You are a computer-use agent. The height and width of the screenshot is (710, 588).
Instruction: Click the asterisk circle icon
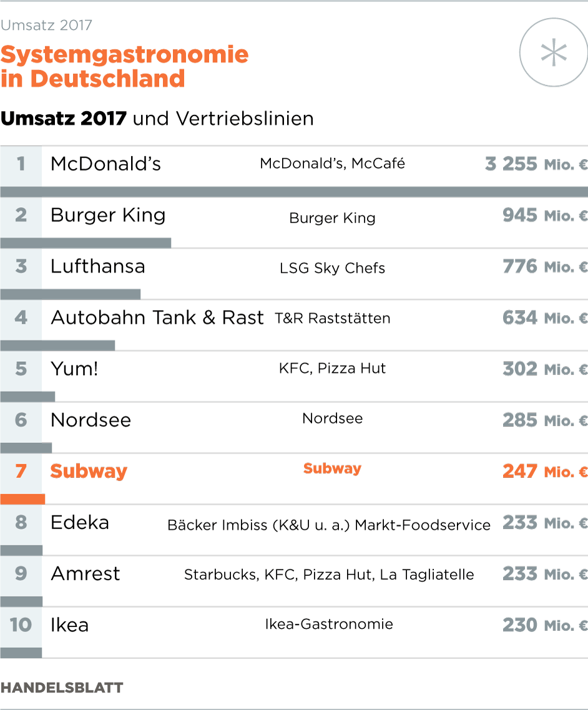553,53
